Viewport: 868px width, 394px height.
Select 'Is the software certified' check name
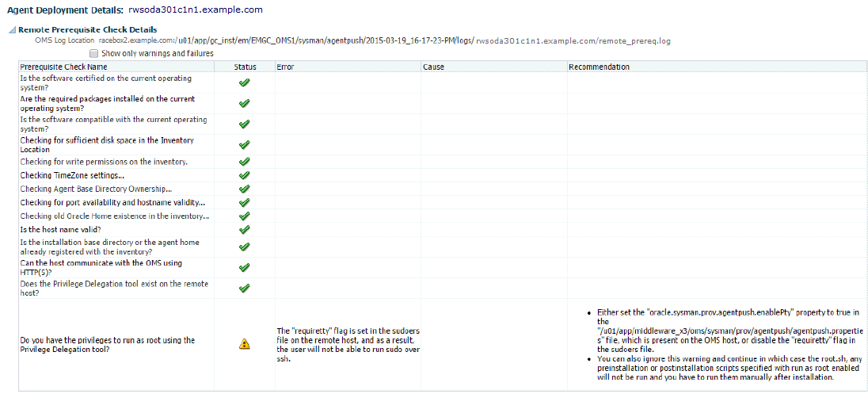click(106, 82)
